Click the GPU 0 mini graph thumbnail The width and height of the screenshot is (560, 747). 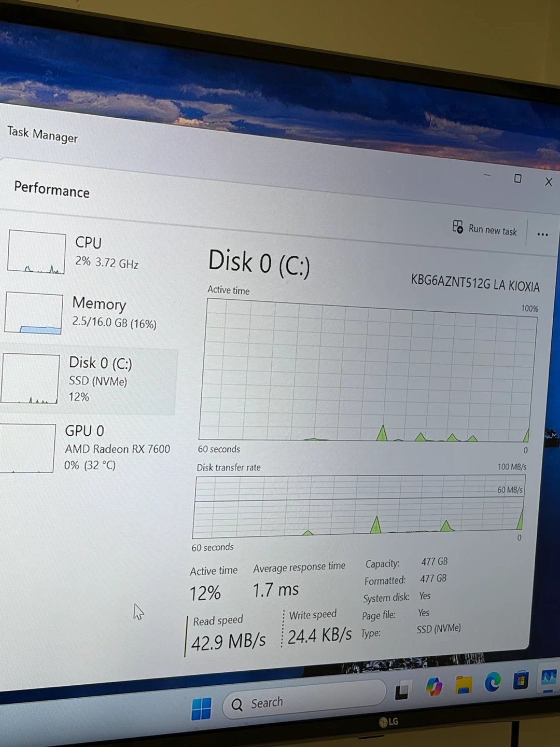tap(27, 448)
